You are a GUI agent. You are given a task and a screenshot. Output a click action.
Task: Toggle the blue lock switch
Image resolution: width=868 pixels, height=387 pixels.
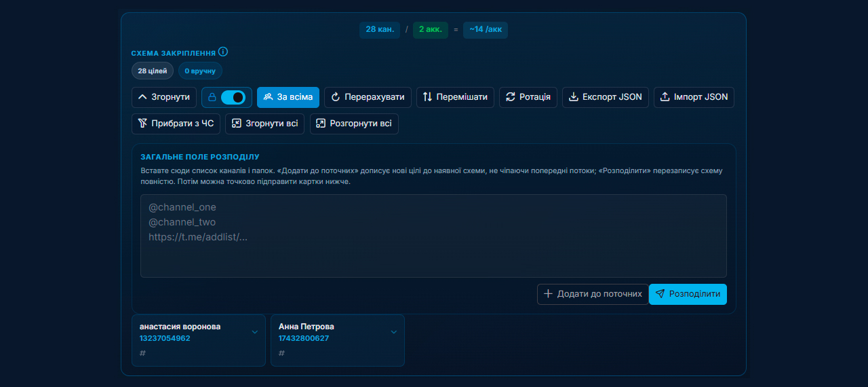pyautogui.click(x=233, y=97)
